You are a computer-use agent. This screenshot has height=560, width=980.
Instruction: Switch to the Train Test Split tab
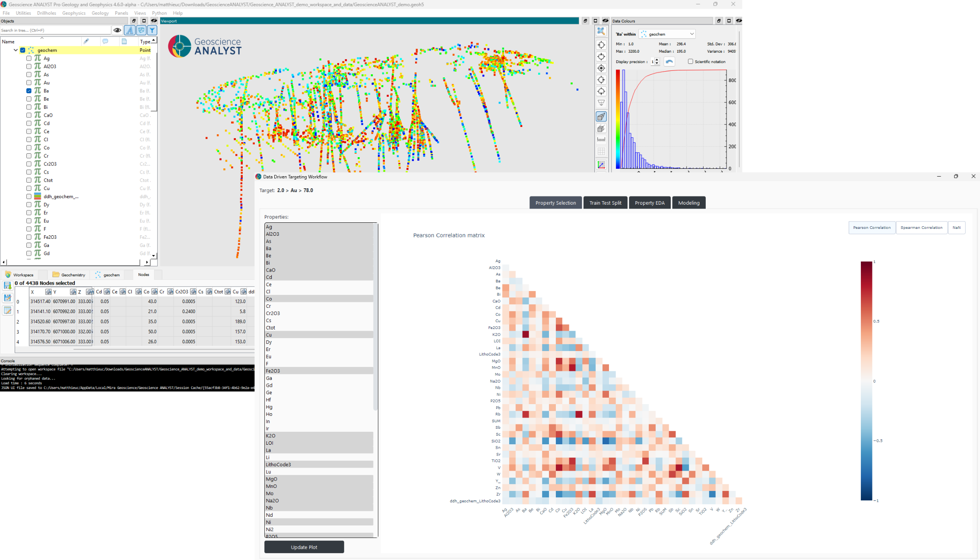[605, 203]
